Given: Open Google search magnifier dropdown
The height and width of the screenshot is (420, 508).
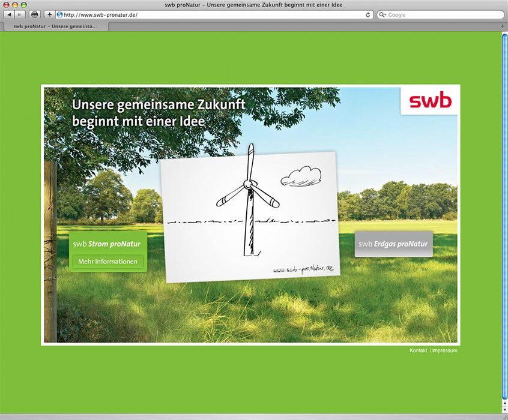Looking at the screenshot, I should 383,14.
